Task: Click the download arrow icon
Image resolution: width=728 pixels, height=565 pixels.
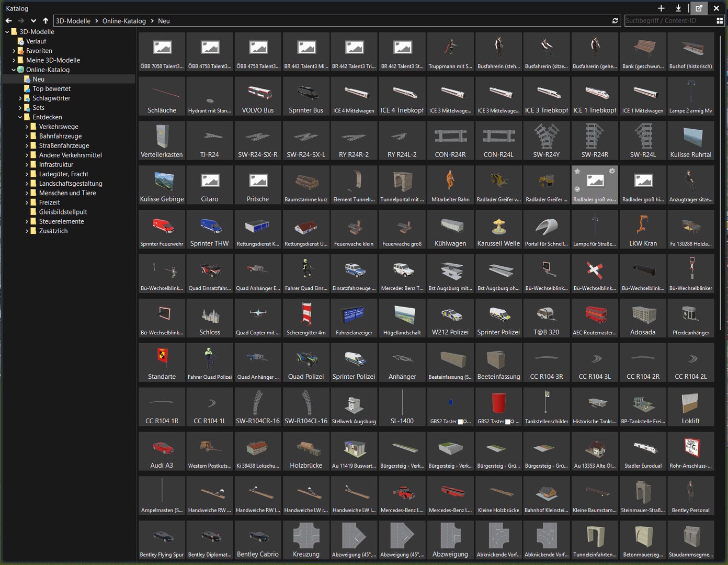Action: [x=678, y=8]
